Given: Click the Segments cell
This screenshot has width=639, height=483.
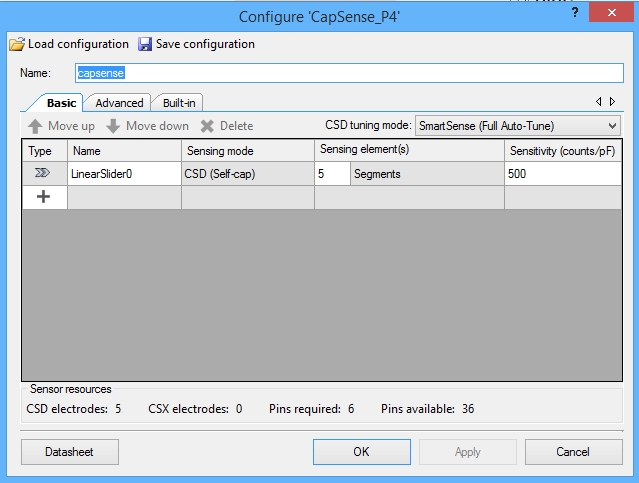Looking at the screenshot, I should [427, 174].
